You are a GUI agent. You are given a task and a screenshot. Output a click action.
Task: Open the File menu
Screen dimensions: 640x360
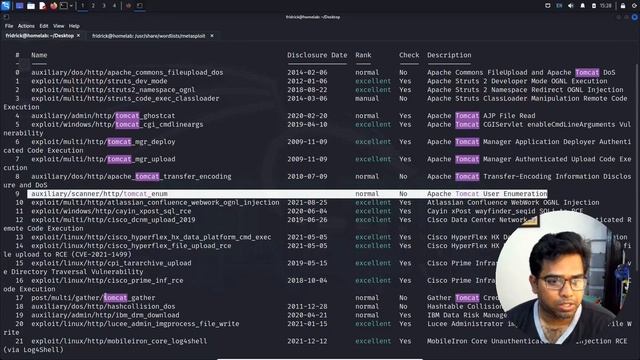(x=9, y=26)
